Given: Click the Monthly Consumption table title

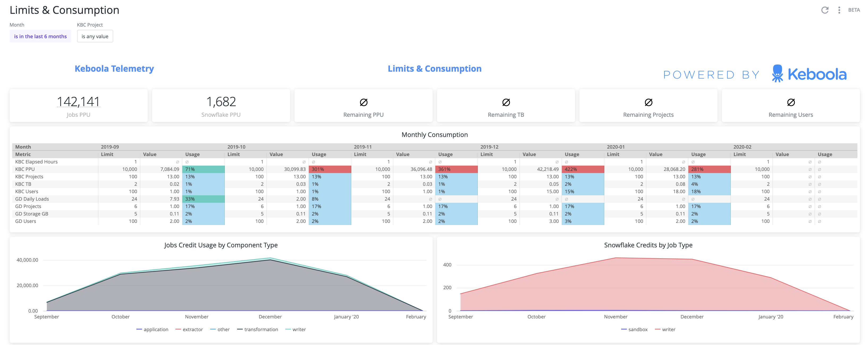Looking at the screenshot, I should click(435, 135).
